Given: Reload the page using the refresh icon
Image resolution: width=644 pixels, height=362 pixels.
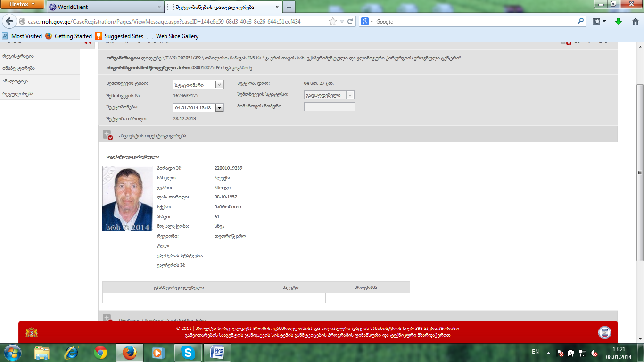Looking at the screenshot, I should (x=350, y=22).
